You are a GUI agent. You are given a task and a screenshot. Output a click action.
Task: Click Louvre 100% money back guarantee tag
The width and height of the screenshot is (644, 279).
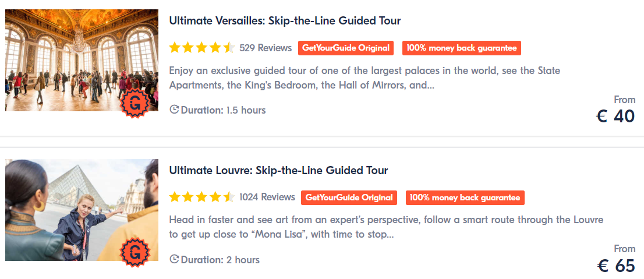pos(465,197)
